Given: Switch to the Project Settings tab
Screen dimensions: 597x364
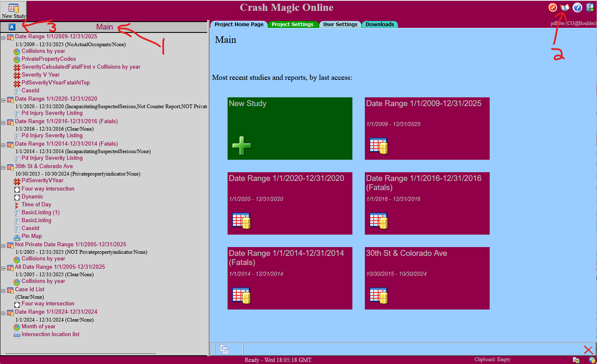Looking at the screenshot, I should pyautogui.click(x=292, y=25).
